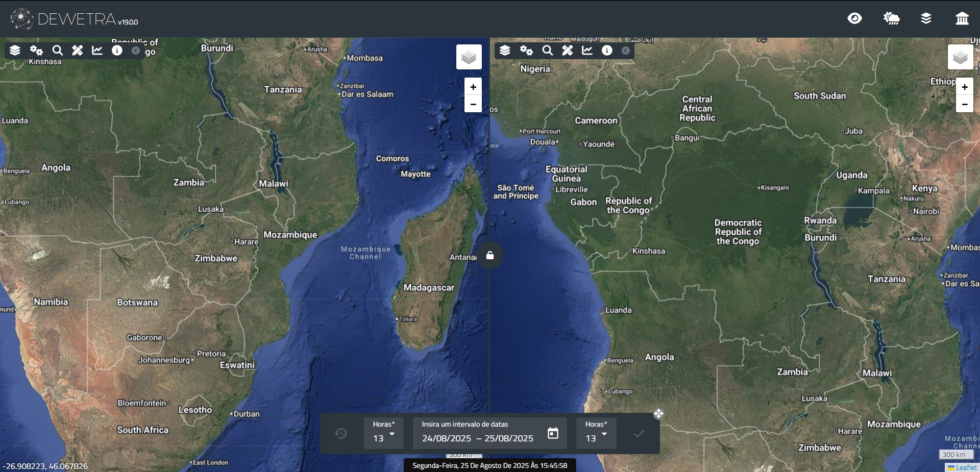The height and width of the screenshot is (472, 980).
Task: Open base layer switcher on right map
Action: [x=960, y=57]
